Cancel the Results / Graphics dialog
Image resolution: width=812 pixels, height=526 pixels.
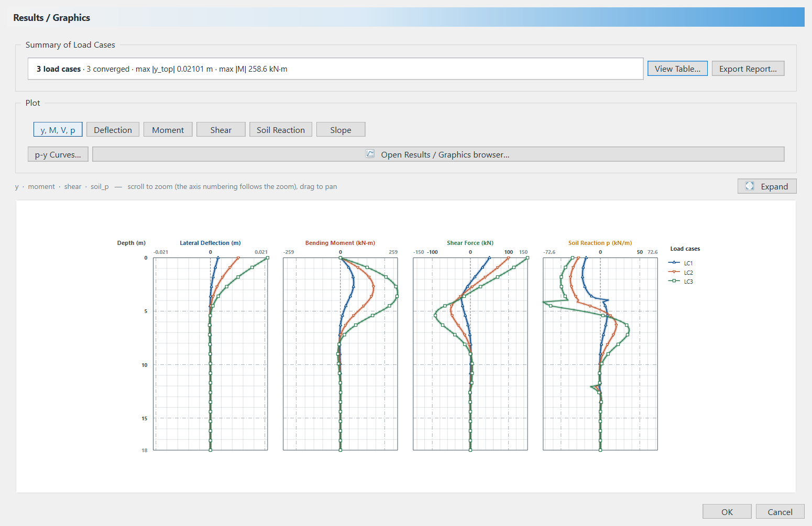780,512
